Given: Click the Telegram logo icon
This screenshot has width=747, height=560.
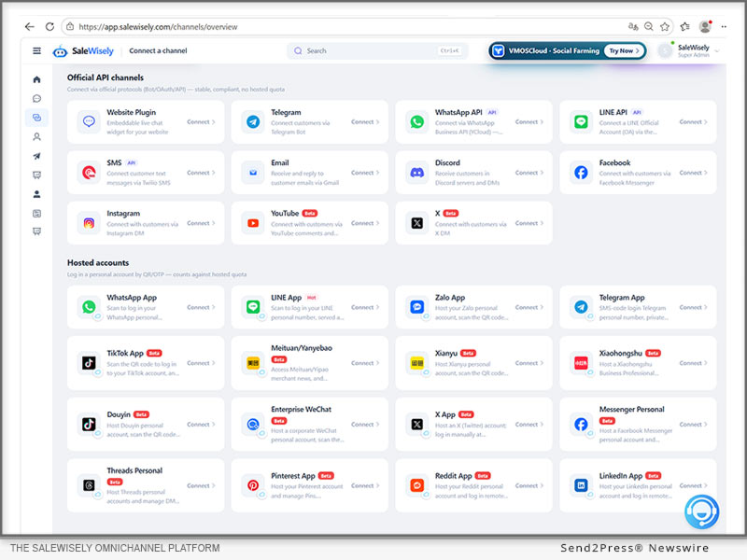Looking at the screenshot, I should tap(253, 122).
